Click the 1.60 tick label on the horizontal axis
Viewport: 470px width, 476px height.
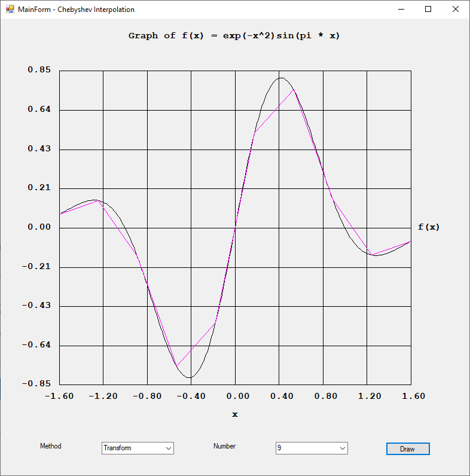pos(411,396)
